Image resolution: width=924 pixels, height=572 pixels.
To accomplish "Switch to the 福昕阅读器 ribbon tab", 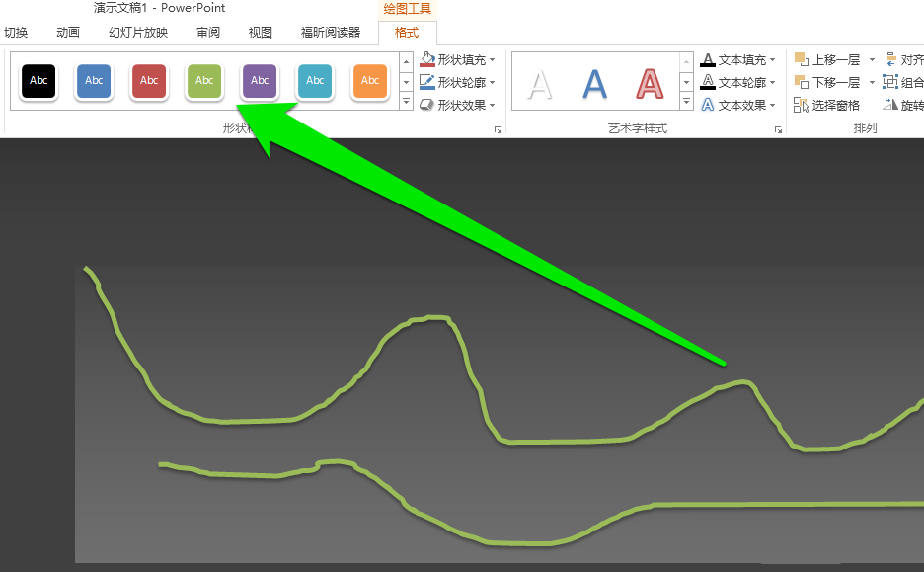I will tap(331, 32).
